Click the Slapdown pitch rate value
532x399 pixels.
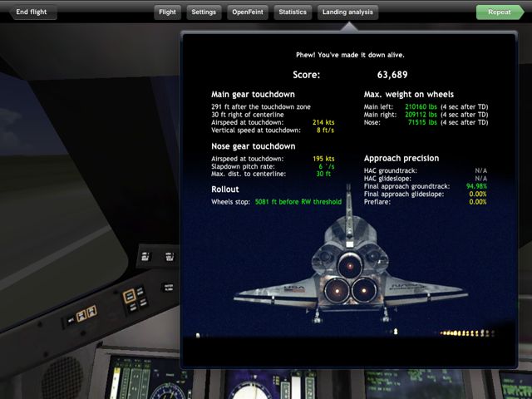327,166
